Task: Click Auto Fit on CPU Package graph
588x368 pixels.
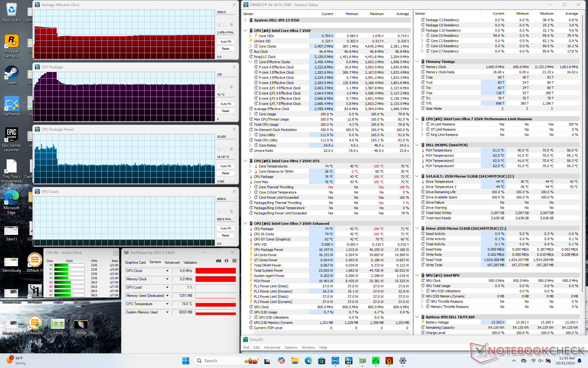Action: (226, 104)
